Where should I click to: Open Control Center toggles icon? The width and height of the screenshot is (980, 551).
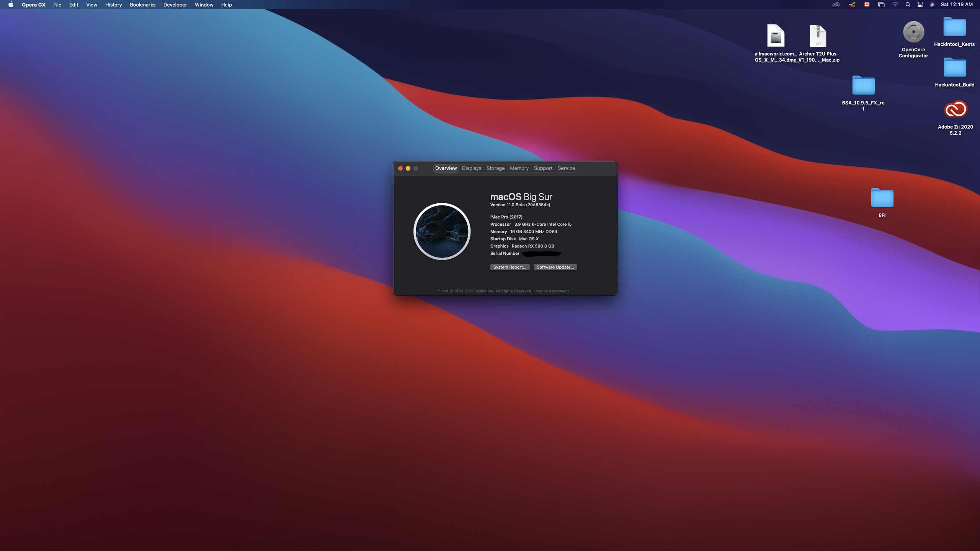920,5
